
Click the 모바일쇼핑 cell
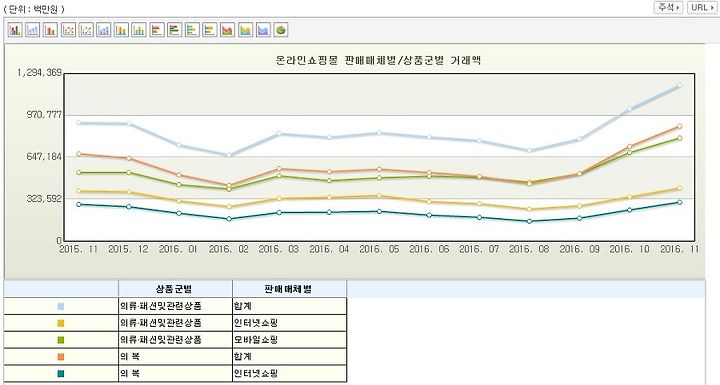[x=289, y=340]
